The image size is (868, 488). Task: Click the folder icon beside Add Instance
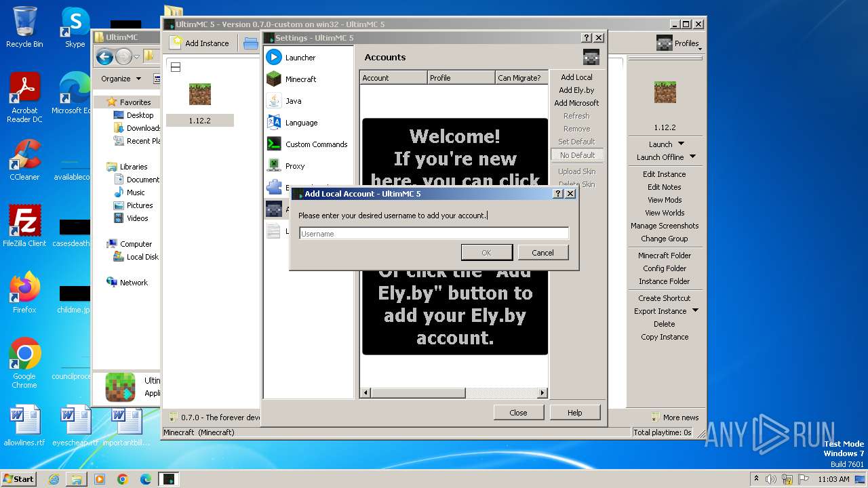[x=251, y=43]
